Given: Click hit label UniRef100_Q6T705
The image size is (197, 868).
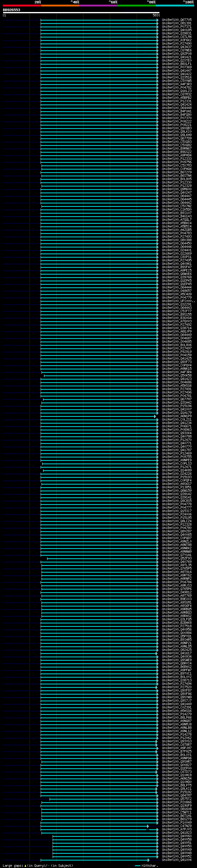Looking at the screenshot, I should pos(176,20).
